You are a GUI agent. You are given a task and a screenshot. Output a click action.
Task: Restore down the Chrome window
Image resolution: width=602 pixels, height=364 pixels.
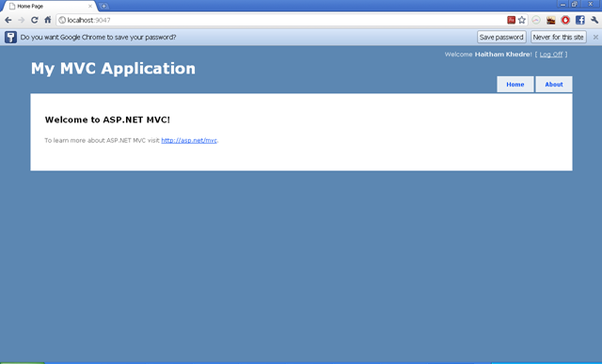coord(575,4)
